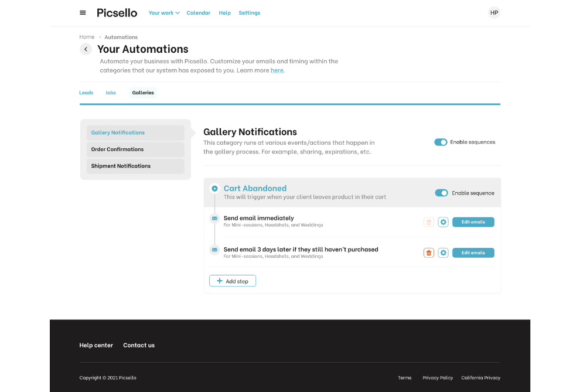Open gear settings for Send email immediately step
Viewport: 580px width, 392px height.
443,222
